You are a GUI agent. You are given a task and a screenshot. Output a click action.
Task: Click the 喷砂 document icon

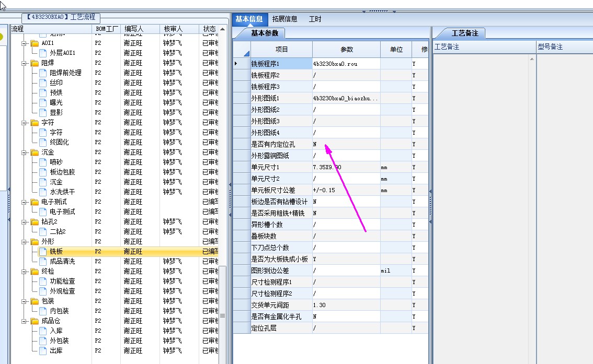click(x=43, y=162)
